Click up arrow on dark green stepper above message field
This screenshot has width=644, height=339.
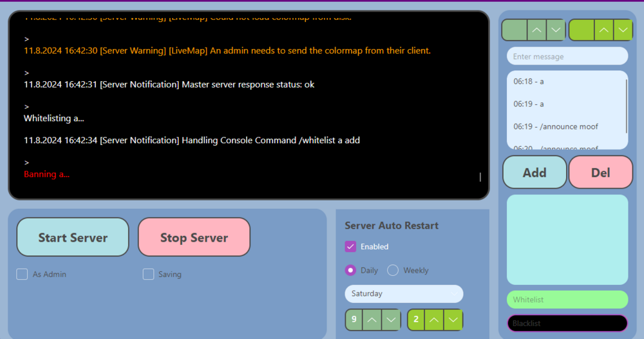pos(536,30)
